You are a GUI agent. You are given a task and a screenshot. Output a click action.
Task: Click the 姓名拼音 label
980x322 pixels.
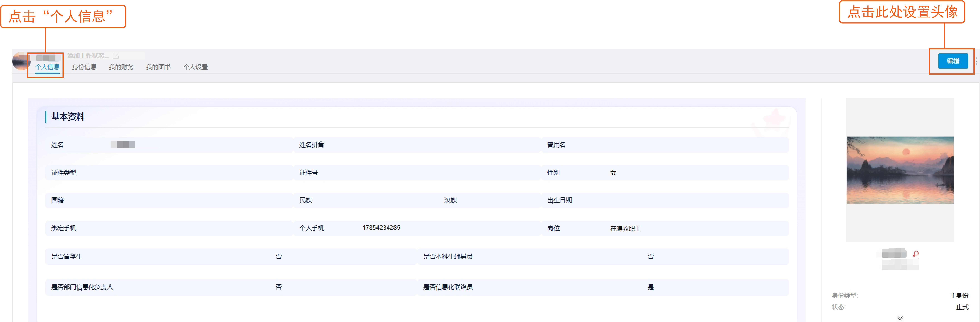point(312,145)
